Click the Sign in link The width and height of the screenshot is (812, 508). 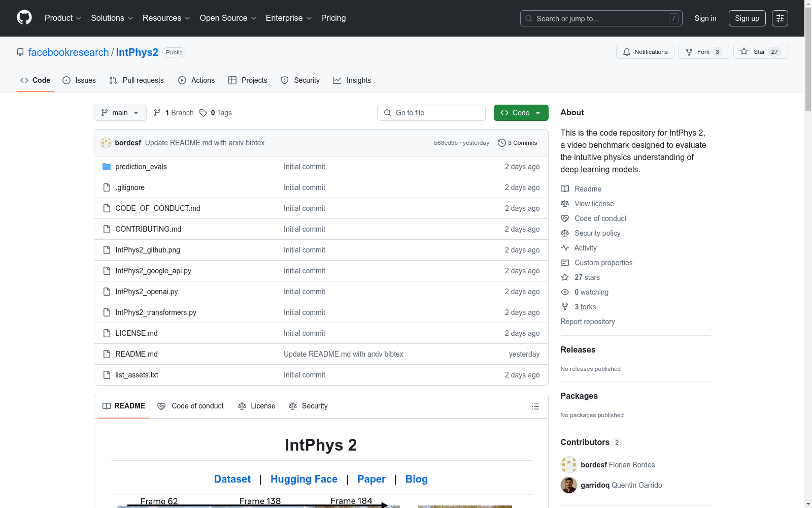[x=705, y=18]
